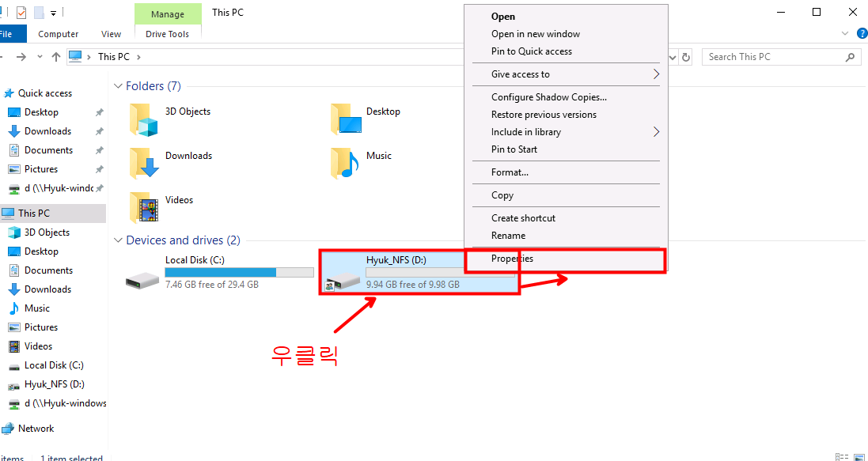Choose Open in new window

566,34
